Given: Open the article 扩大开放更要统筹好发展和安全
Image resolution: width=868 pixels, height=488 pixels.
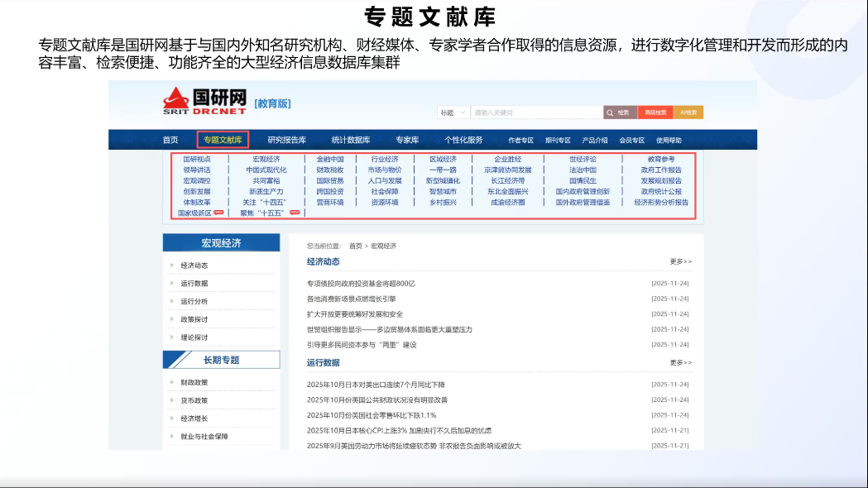Looking at the screenshot, I should (x=354, y=314).
